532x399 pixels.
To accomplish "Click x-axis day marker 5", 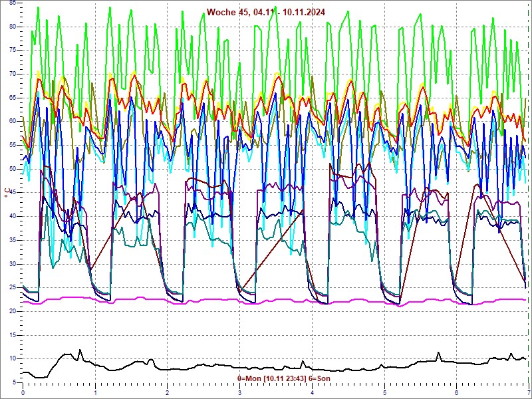I will (384, 393).
